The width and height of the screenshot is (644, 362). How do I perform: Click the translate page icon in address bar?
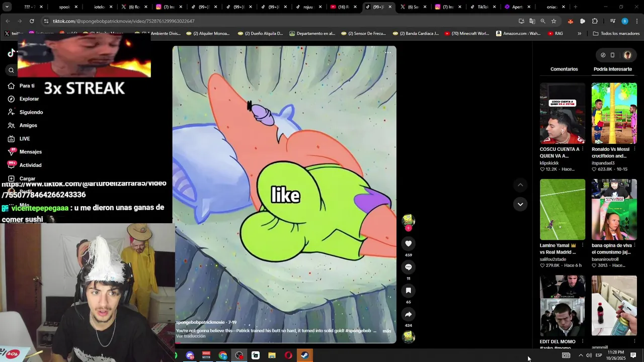(532, 21)
